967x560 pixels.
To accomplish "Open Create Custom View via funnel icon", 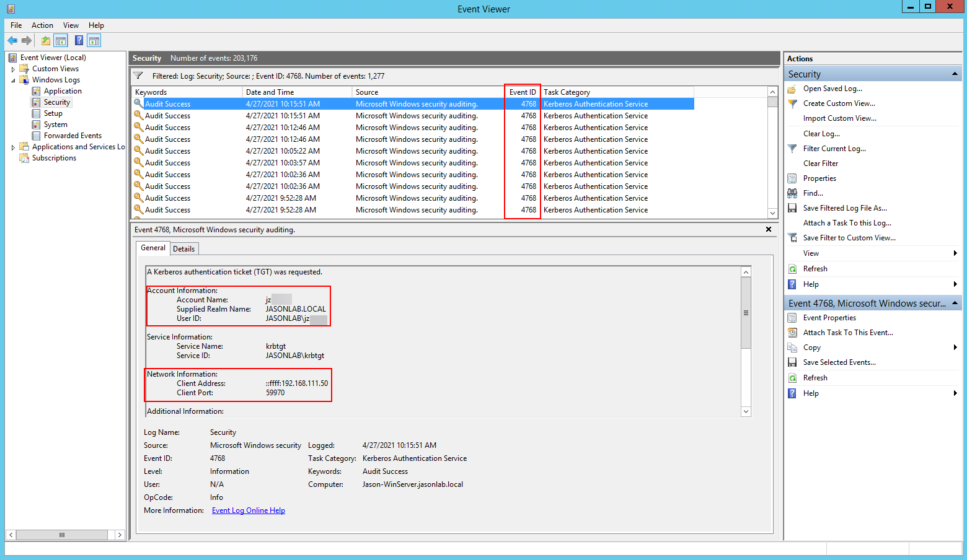I will point(792,103).
